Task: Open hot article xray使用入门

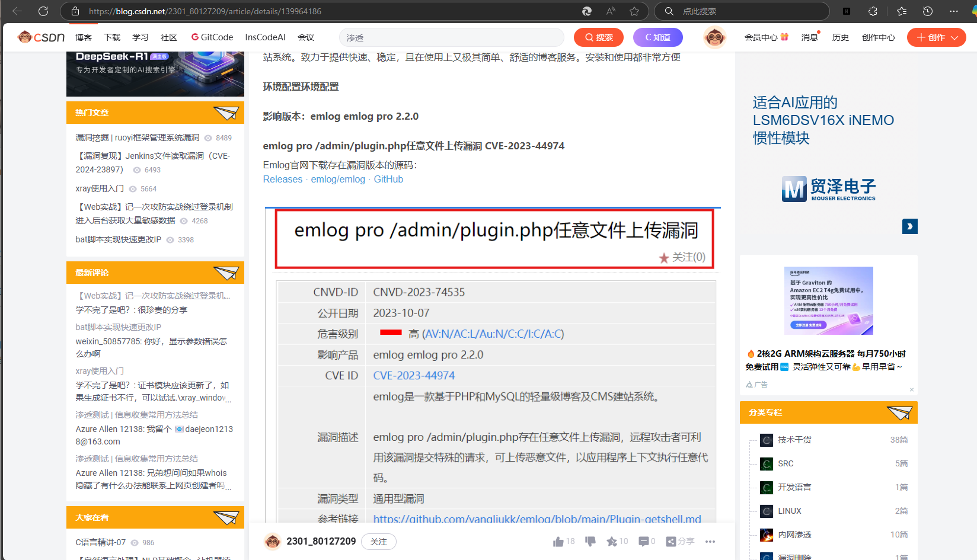Action: tap(100, 188)
